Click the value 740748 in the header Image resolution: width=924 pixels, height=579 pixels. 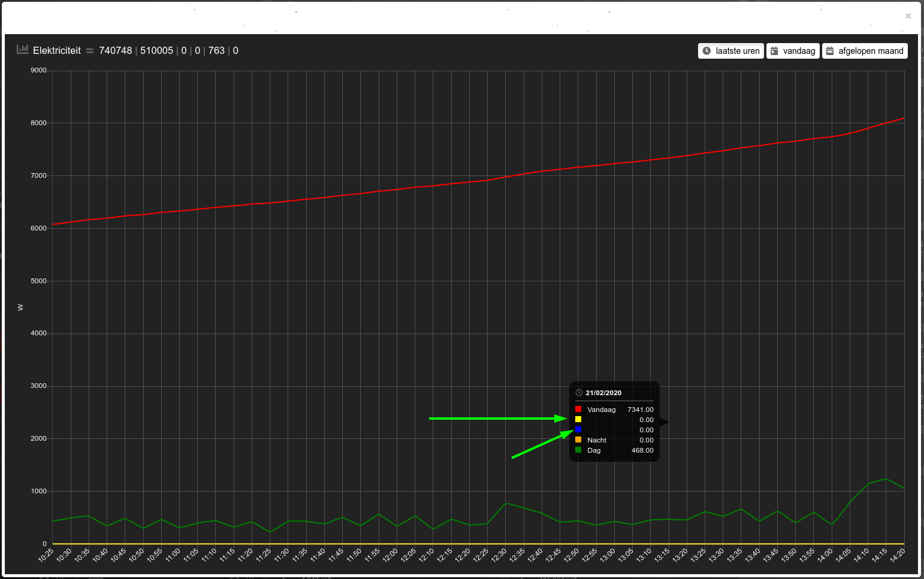(x=116, y=51)
